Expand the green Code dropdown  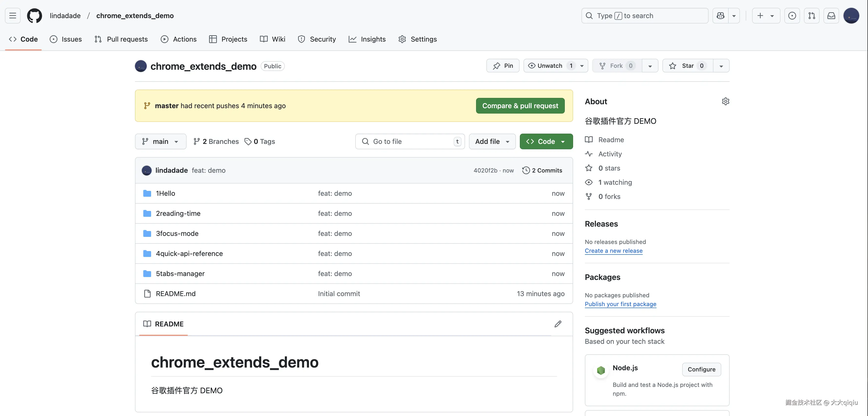[546, 142]
